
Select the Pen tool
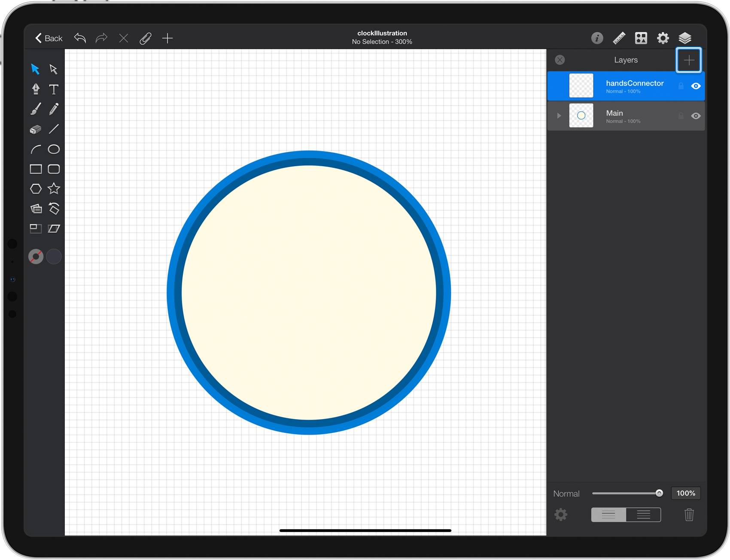pyautogui.click(x=36, y=89)
